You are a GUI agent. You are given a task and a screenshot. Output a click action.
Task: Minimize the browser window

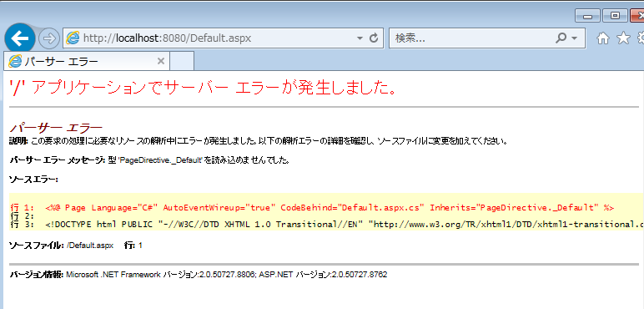588,16
